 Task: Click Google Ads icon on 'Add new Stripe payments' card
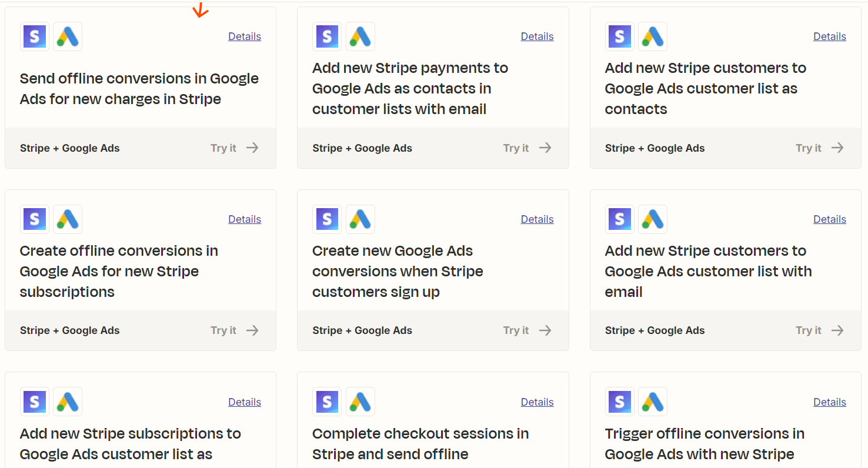click(x=360, y=36)
